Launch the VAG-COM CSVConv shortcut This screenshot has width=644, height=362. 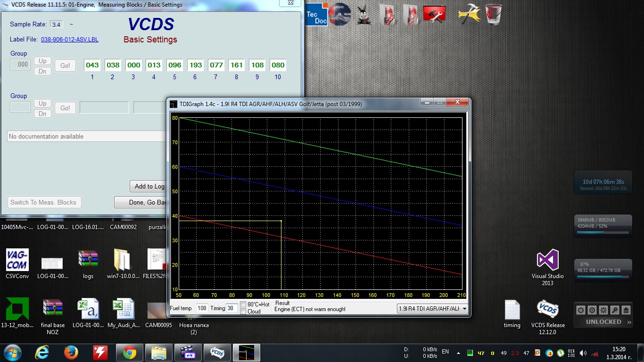17,260
